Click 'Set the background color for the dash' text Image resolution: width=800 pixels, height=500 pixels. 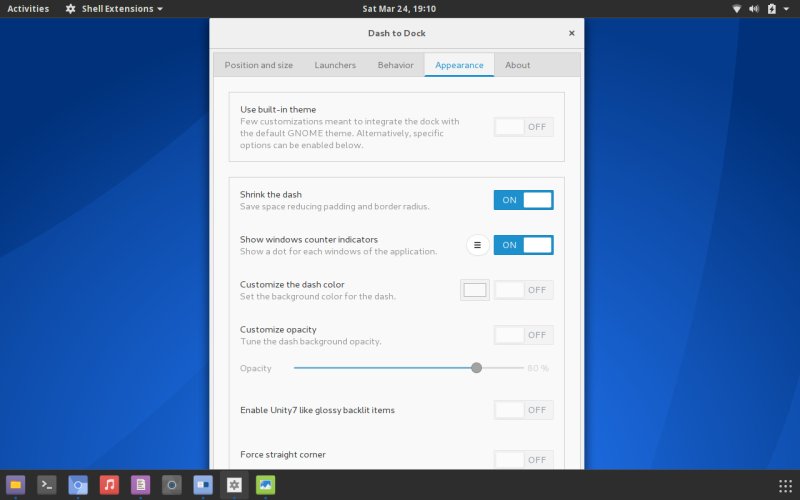click(x=317, y=296)
